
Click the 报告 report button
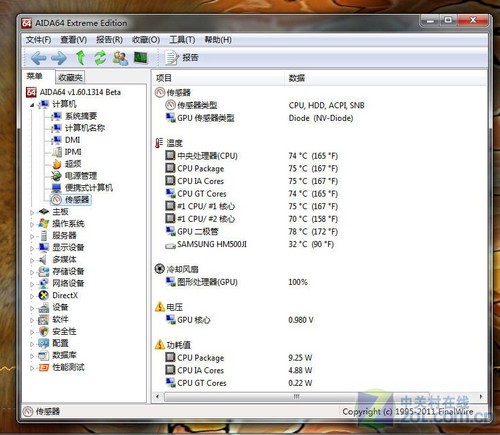182,58
